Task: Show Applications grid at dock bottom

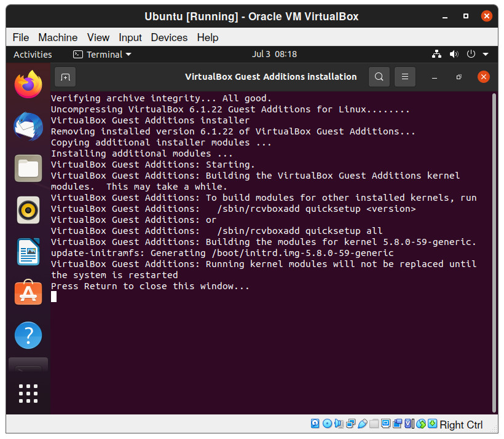Action: pyautogui.click(x=28, y=394)
